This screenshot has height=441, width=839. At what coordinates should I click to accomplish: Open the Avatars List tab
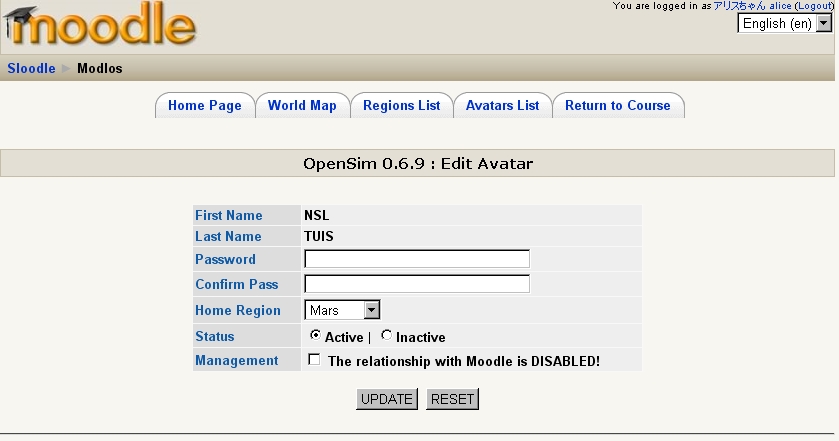click(x=502, y=105)
